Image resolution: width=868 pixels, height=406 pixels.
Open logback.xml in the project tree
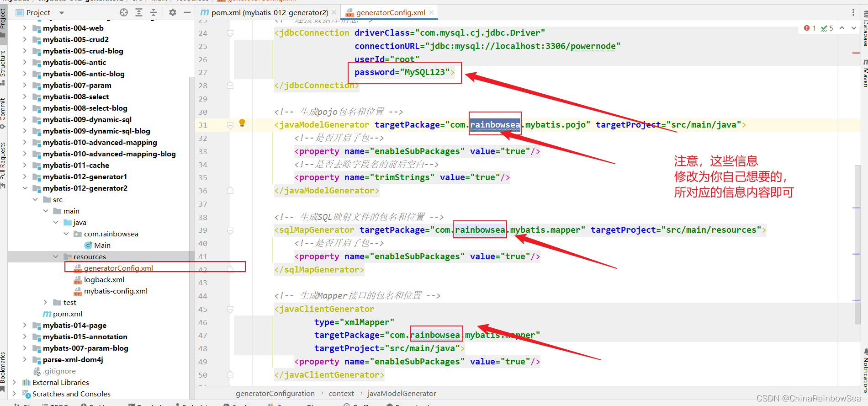coord(104,279)
